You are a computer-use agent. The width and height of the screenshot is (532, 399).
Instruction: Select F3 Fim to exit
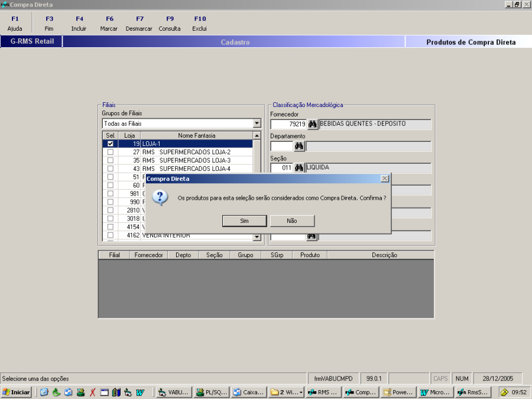click(x=49, y=24)
